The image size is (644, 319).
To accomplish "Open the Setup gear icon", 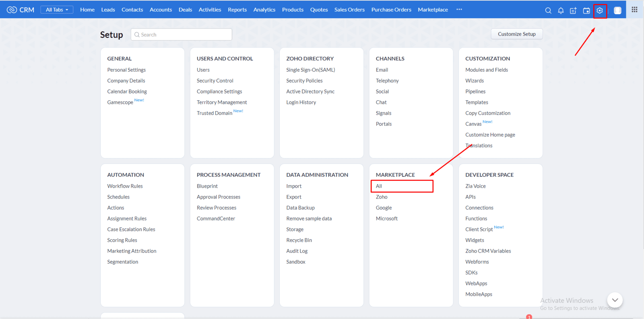I will coord(600,10).
